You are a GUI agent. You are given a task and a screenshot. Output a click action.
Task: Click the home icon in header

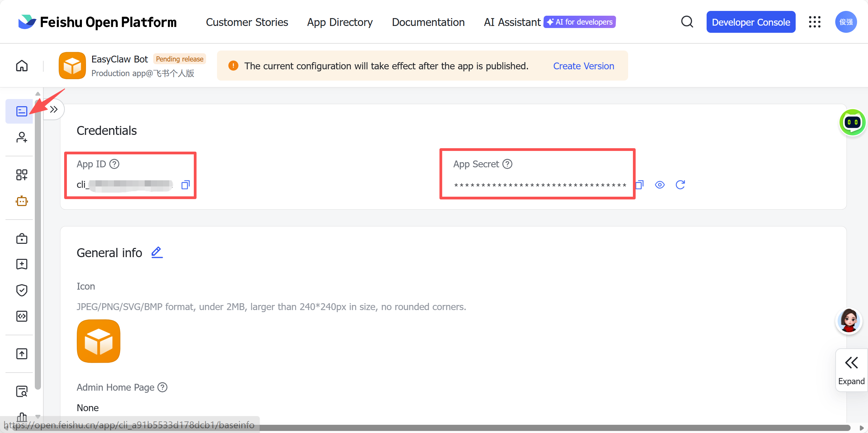click(x=22, y=66)
